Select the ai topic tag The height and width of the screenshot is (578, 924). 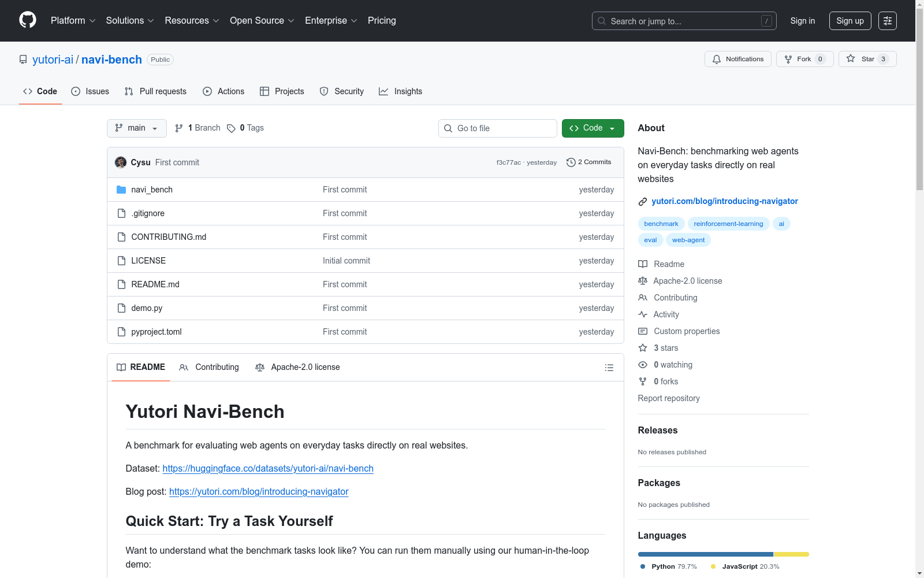click(781, 224)
